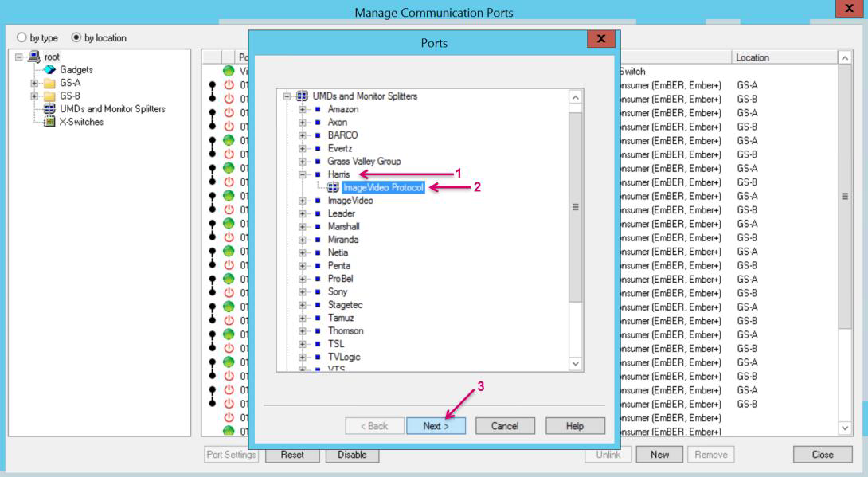Click the down arrow of the Ports list scrollbar
Viewport: 868px width, 477px height.
(576, 364)
